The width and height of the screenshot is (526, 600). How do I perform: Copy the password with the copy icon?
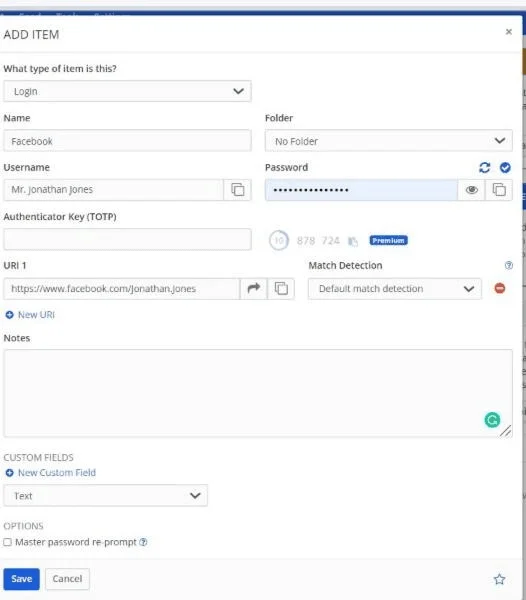499,190
